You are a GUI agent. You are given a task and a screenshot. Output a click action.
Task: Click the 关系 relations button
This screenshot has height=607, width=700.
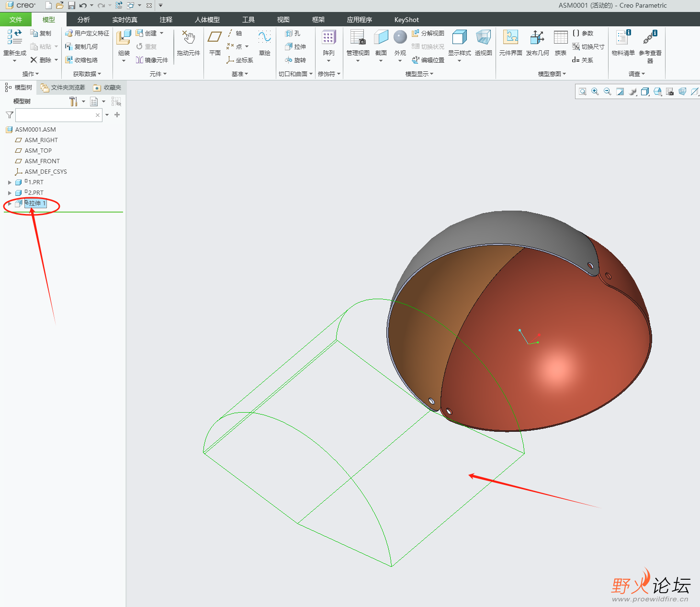583,60
